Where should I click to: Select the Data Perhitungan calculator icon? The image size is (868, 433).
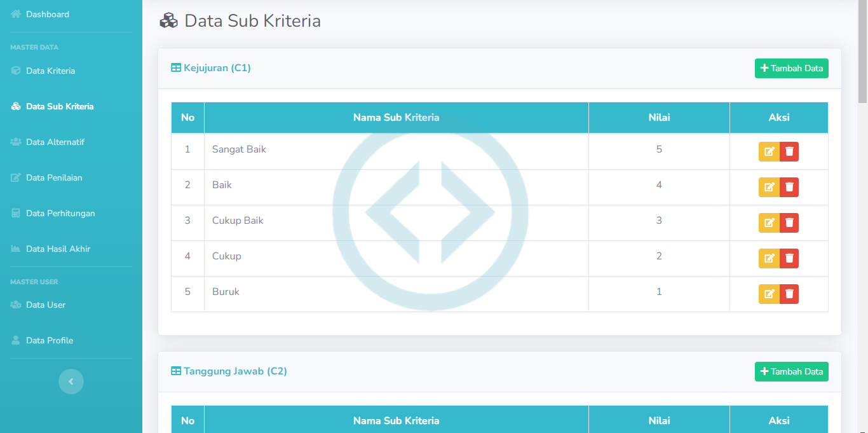(15, 213)
